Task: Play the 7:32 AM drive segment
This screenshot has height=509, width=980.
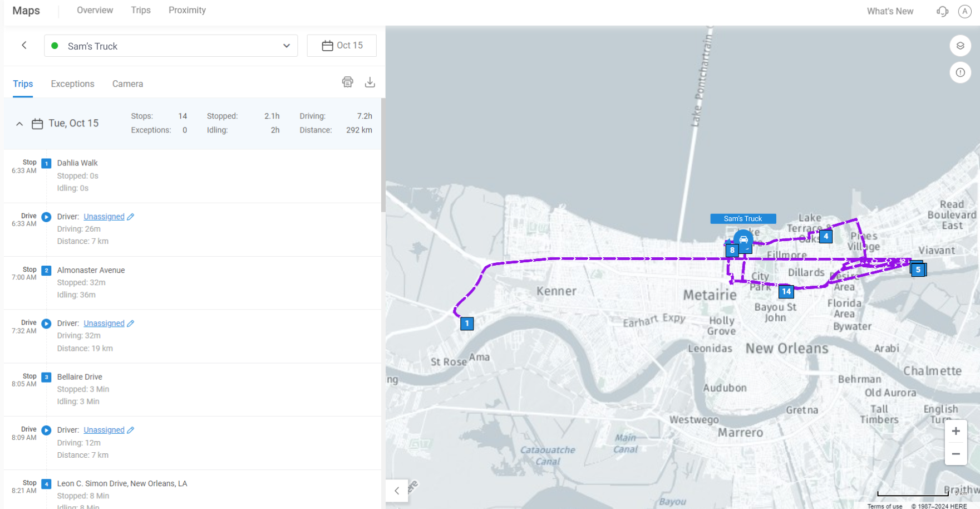Action: [x=47, y=324]
